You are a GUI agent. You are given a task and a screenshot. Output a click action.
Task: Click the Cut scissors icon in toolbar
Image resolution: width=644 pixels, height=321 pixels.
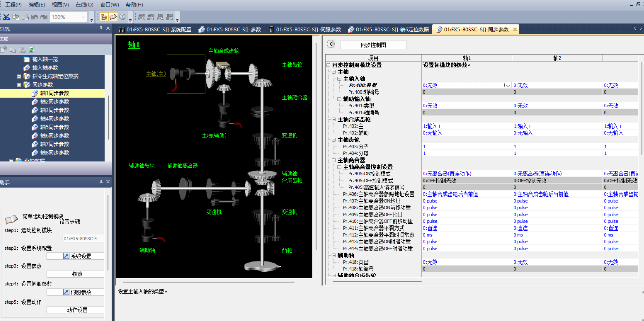click(6, 17)
